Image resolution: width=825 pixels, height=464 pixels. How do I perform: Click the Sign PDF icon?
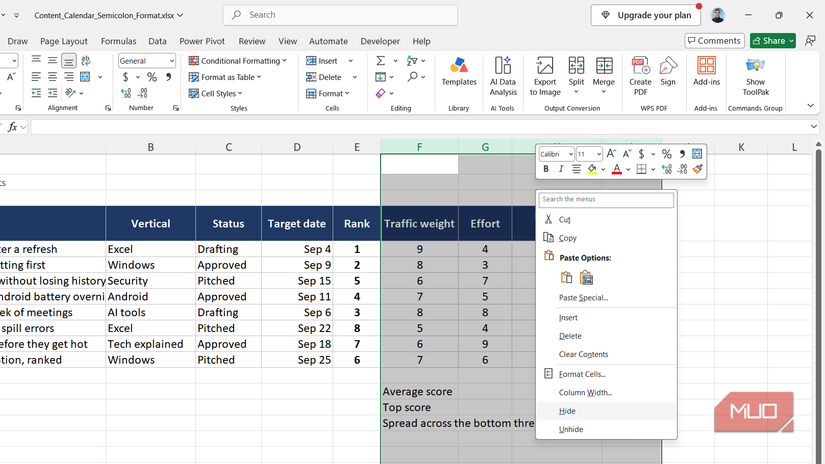tap(668, 72)
